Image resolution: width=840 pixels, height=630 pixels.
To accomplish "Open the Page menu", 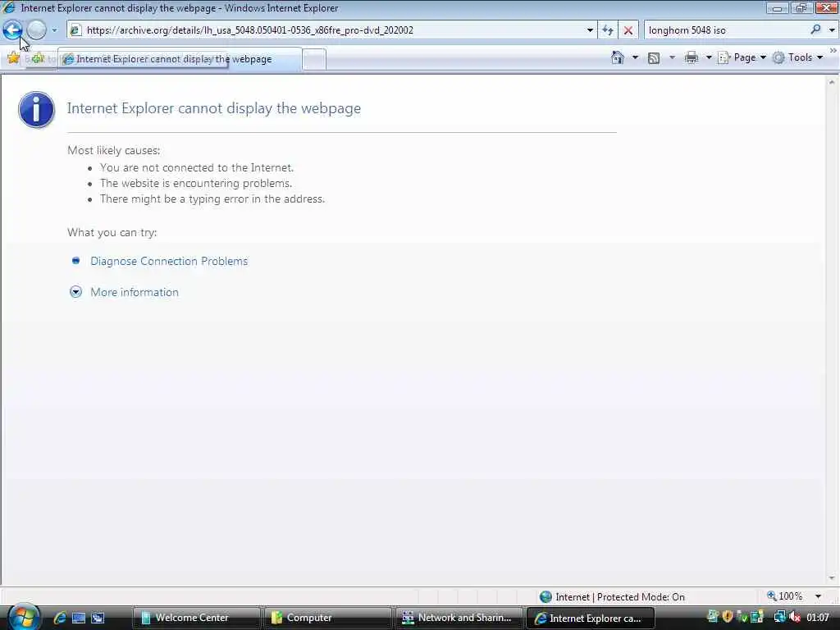I will coord(742,57).
